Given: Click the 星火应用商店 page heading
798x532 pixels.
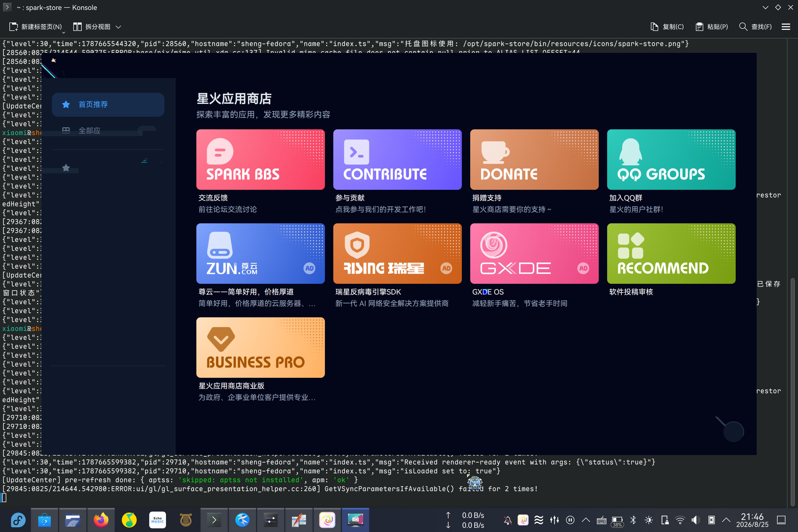Looking at the screenshot, I should tap(234, 99).
